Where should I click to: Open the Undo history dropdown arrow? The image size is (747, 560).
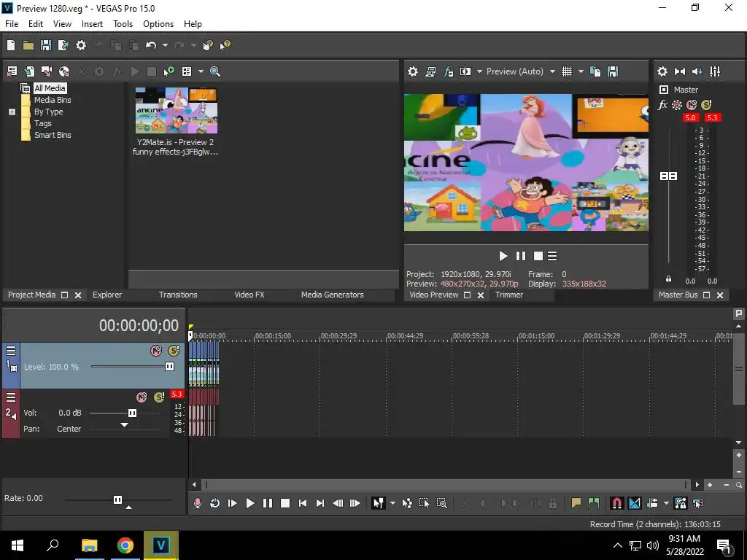click(x=165, y=45)
